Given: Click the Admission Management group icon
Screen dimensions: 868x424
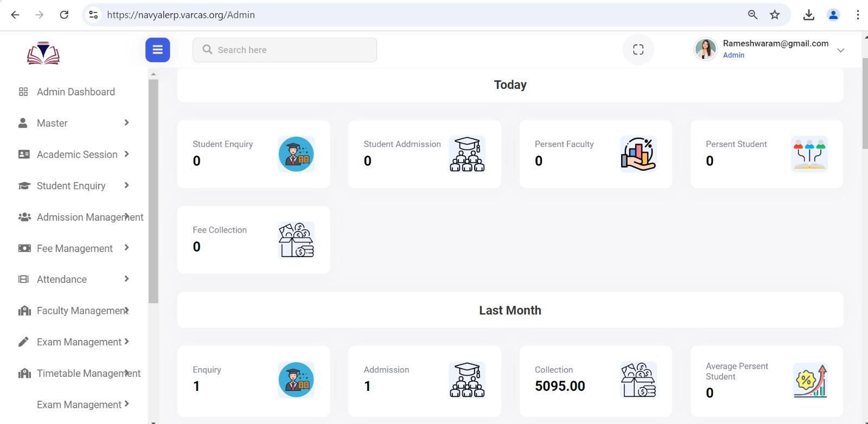Looking at the screenshot, I should coord(24,217).
